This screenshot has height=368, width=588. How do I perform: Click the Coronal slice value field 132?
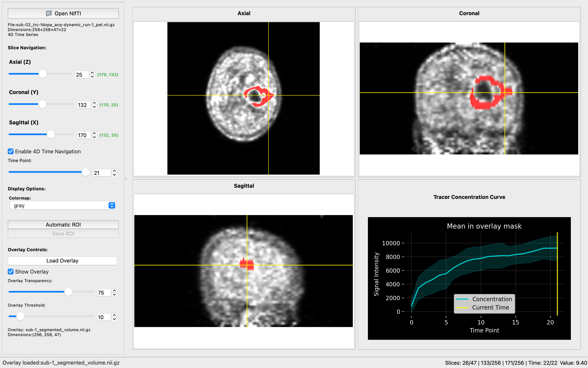[84, 105]
